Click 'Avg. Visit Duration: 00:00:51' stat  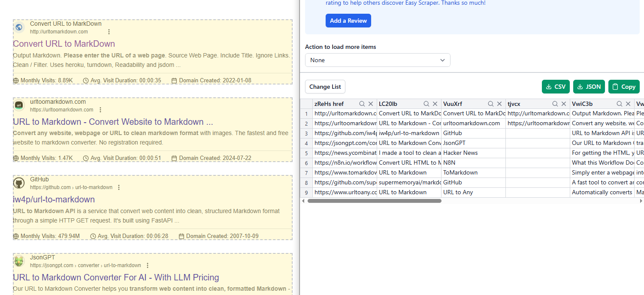(122, 158)
